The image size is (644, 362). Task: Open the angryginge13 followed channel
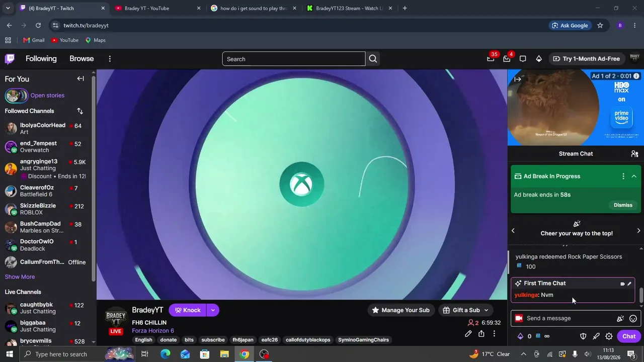(45, 168)
